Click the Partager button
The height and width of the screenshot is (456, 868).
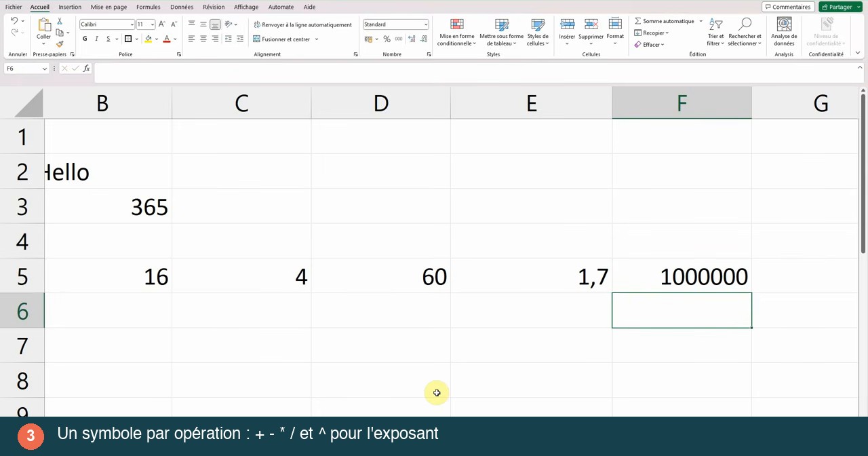(840, 7)
